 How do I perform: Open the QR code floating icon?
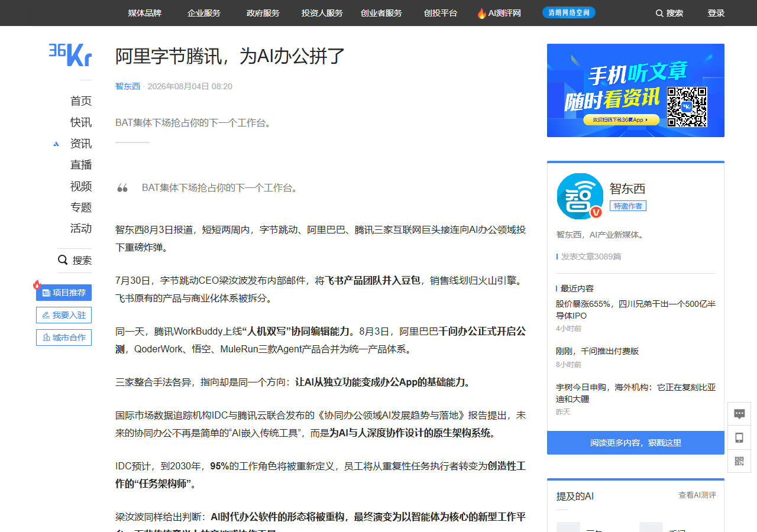coord(739,461)
